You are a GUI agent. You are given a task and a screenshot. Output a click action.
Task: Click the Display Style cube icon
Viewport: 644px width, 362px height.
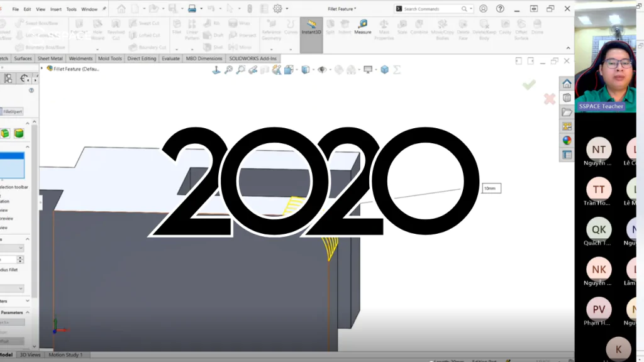[x=306, y=70]
